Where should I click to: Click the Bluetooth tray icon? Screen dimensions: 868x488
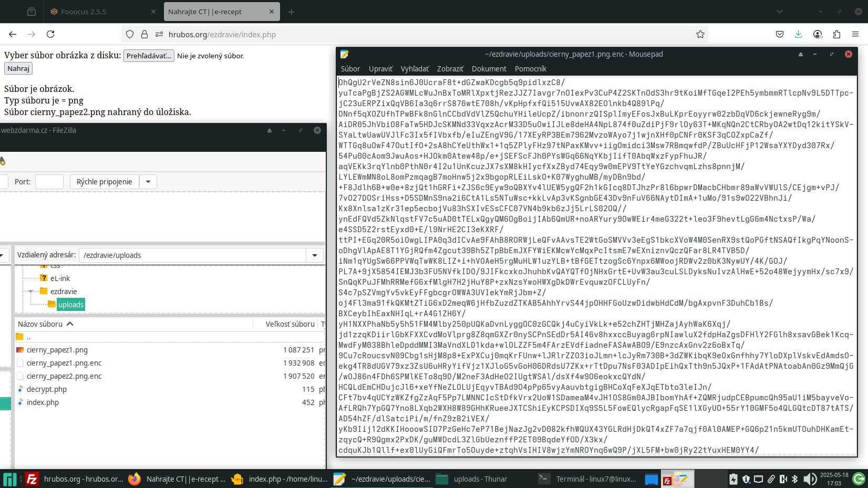tap(794, 479)
